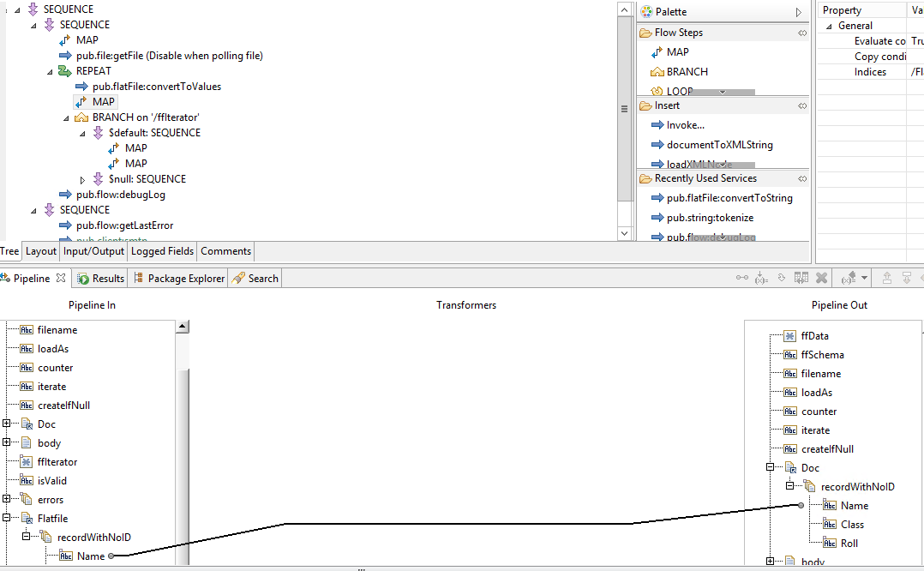Click the Indices table icon in pipeline toolbar
This screenshot has height=571, width=924.
tap(801, 278)
